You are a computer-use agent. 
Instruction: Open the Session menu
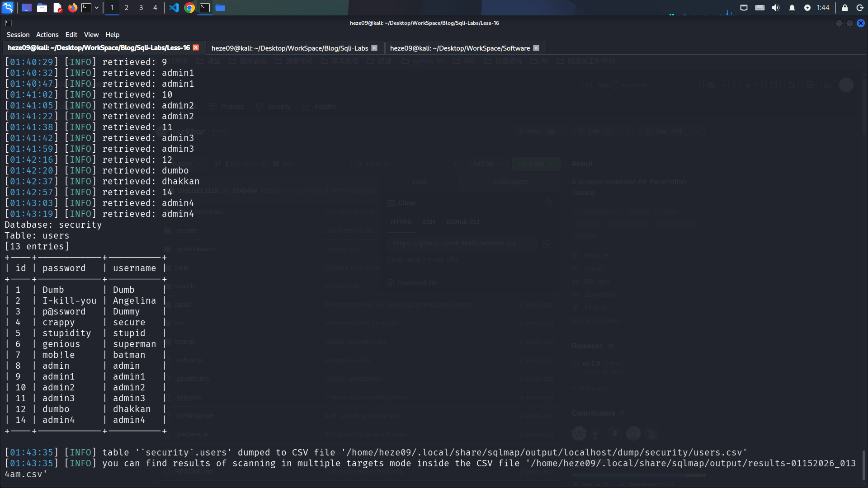(18, 35)
